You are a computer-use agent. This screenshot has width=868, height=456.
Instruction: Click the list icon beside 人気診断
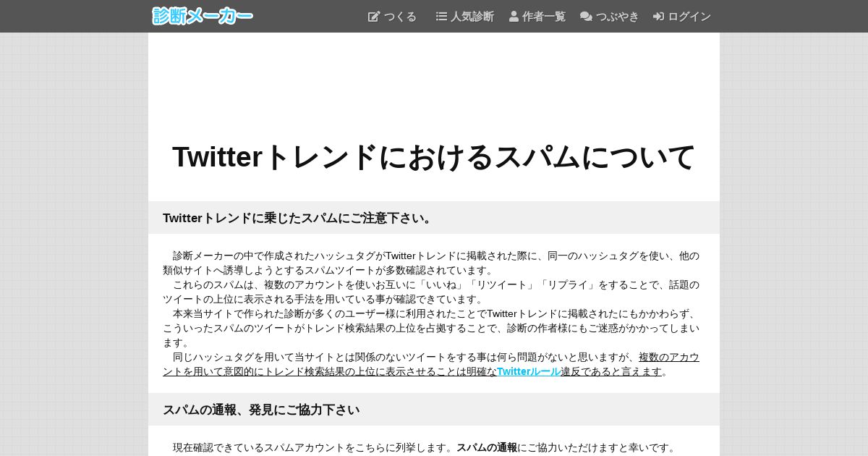pos(441,16)
